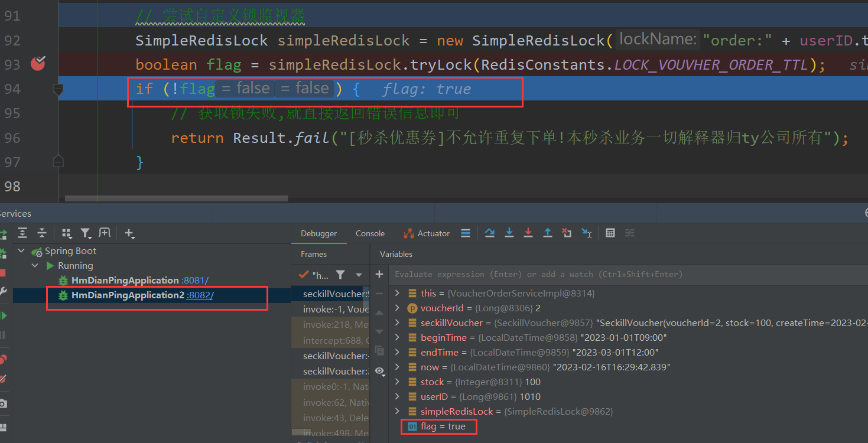Open the Frames dropdown arrow
Screen dimensions: 868x443
pyautogui.click(x=359, y=275)
